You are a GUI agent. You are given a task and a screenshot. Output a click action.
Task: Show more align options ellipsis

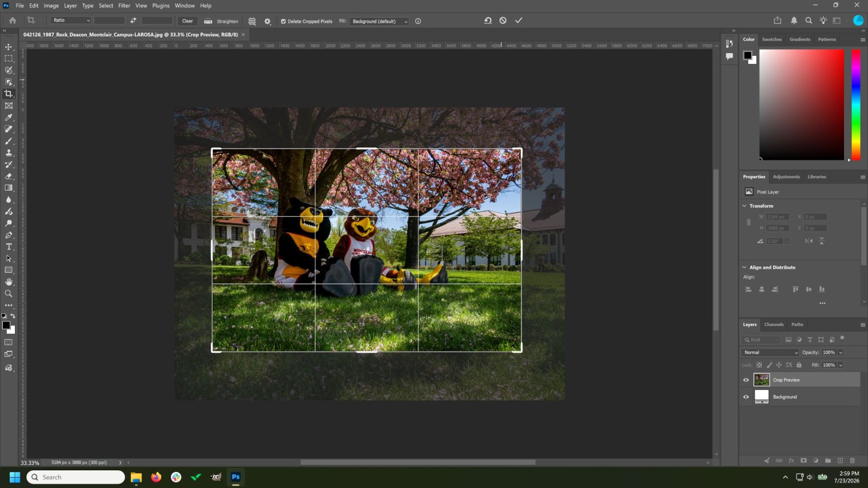tap(822, 303)
